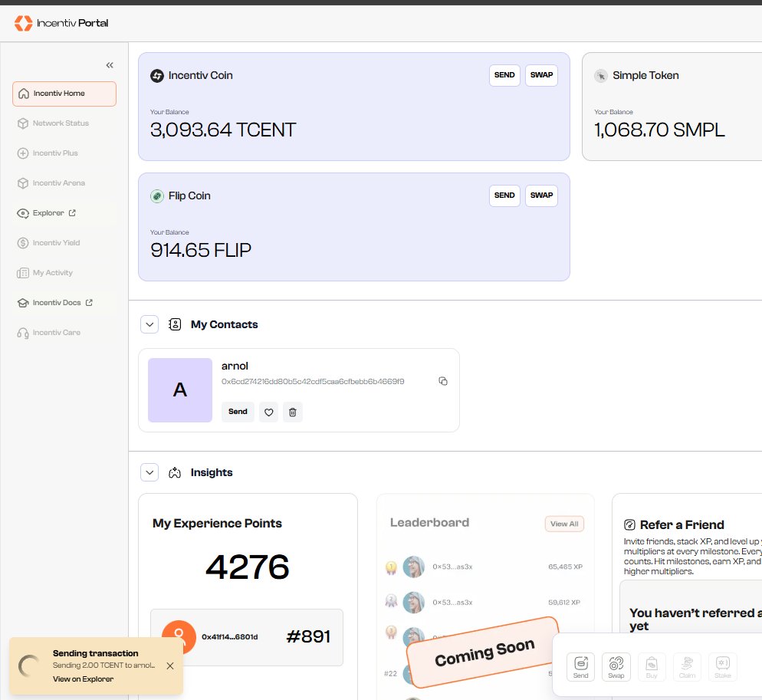Delete the arnol contact via trash icon

(x=292, y=412)
